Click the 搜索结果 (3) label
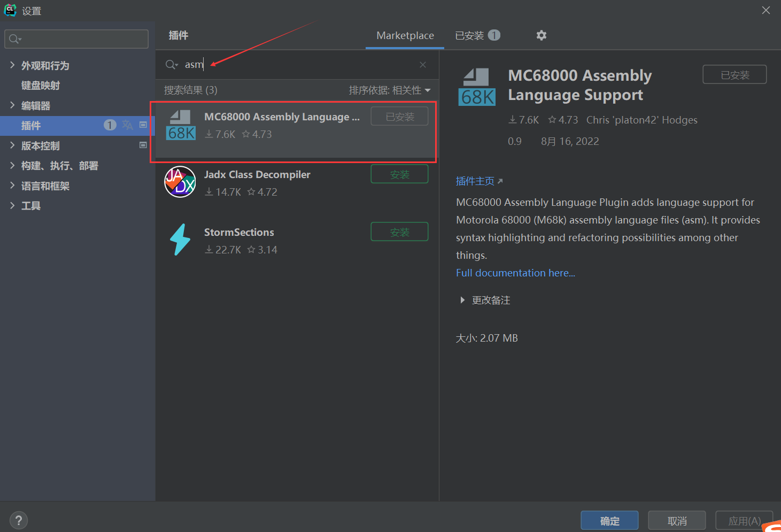 (x=190, y=90)
